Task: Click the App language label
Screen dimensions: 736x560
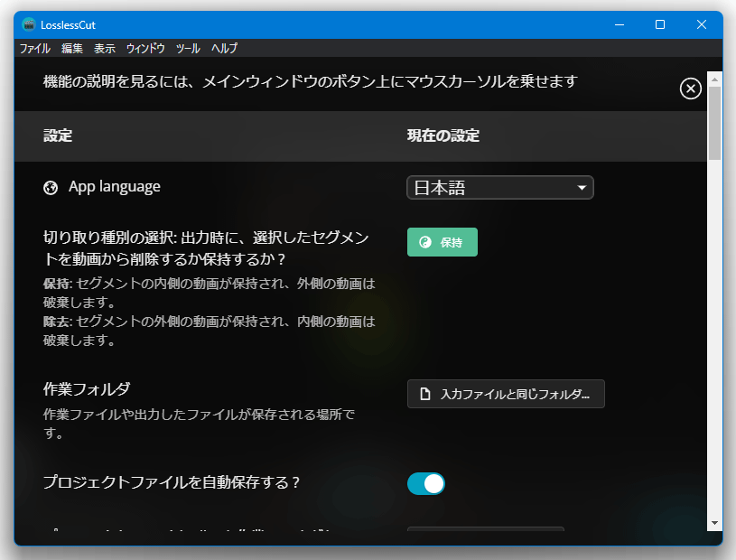Action: (x=115, y=187)
